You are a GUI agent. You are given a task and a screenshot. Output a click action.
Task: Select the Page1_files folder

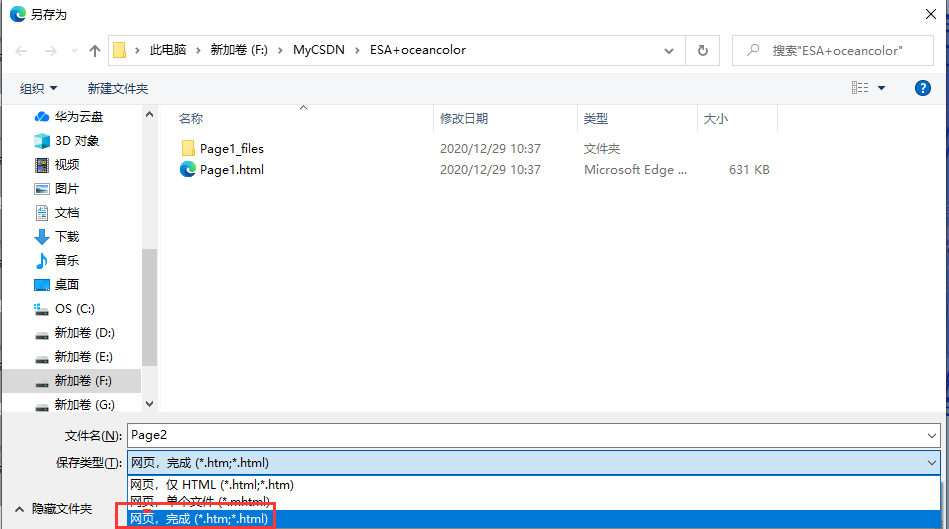tap(232, 148)
